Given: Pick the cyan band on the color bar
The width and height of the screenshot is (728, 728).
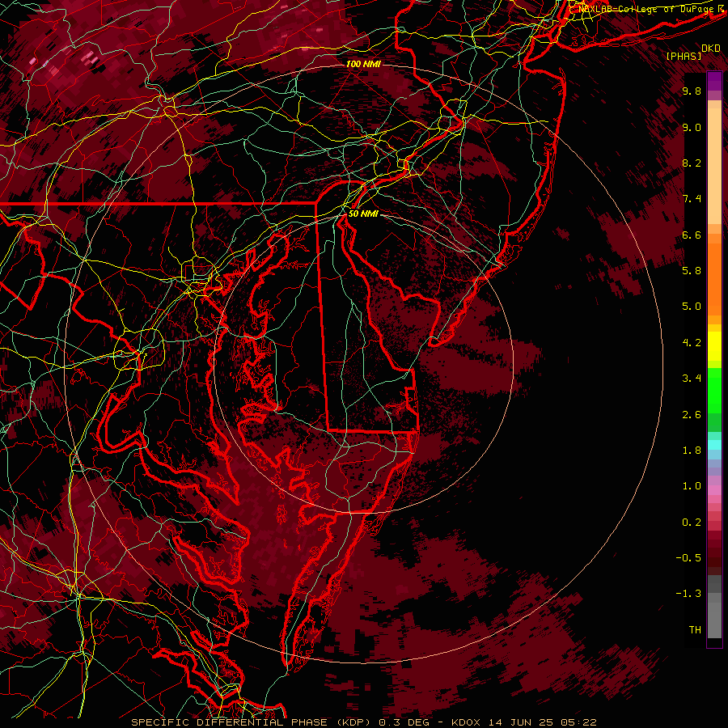Looking at the screenshot, I should click(x=714, y=445).
